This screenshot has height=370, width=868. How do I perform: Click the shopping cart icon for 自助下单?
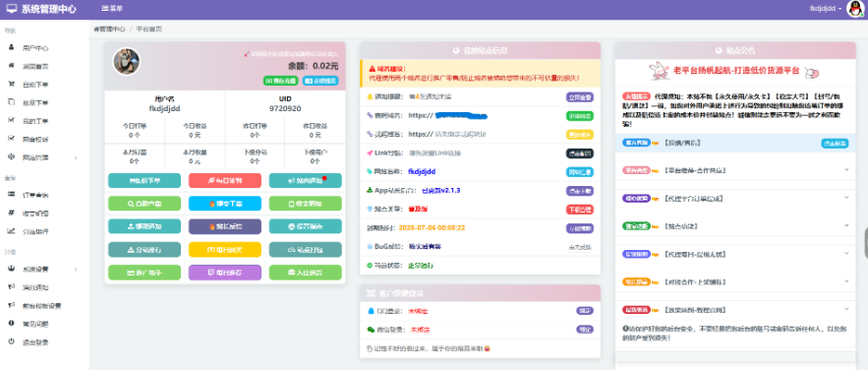11,85
